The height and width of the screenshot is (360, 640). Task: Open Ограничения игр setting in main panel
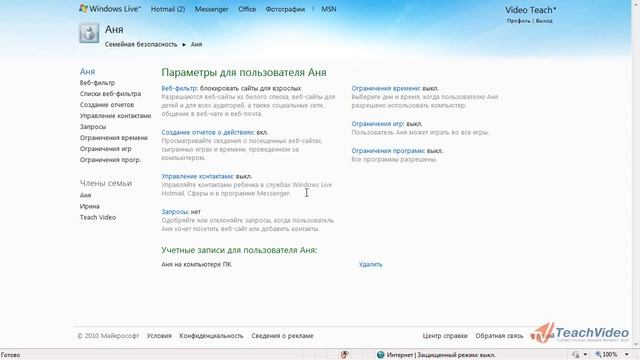click(378, 124)
